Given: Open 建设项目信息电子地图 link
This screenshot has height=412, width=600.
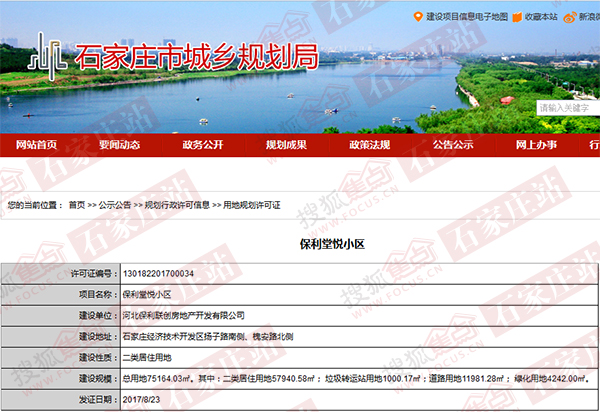Looking at the screenshot, I should pos(467,17).
